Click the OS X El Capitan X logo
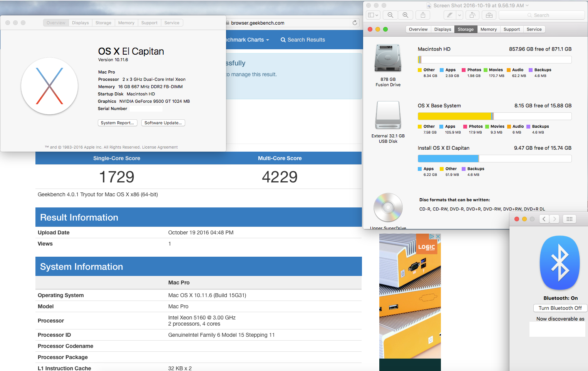Screen dimensions: 588x371 point(50,86)
